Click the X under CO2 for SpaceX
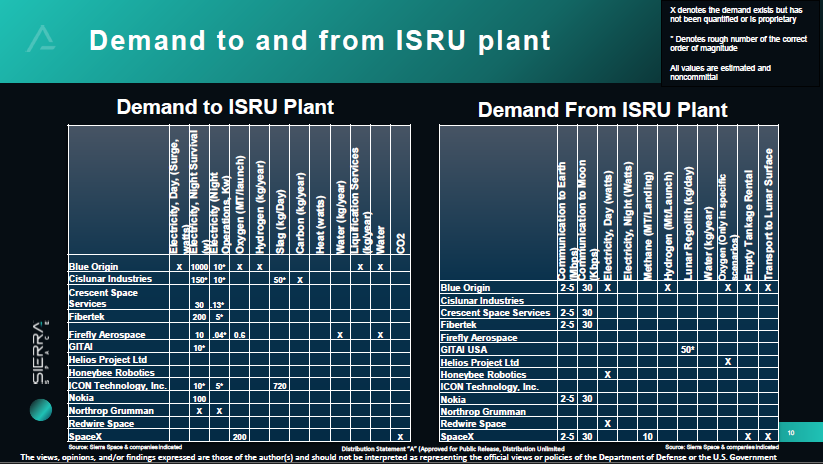This screenshot has width=823, height=464. click(400, 437)
